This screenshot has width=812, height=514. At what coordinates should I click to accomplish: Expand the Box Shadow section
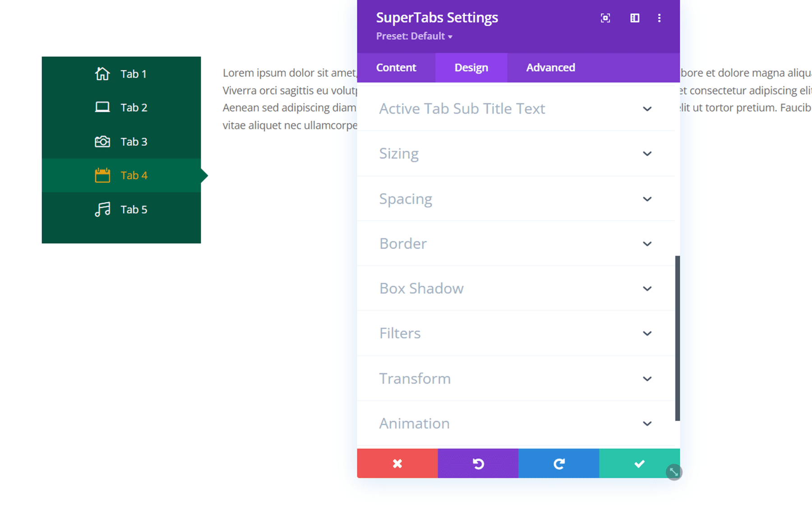(516, 288)
